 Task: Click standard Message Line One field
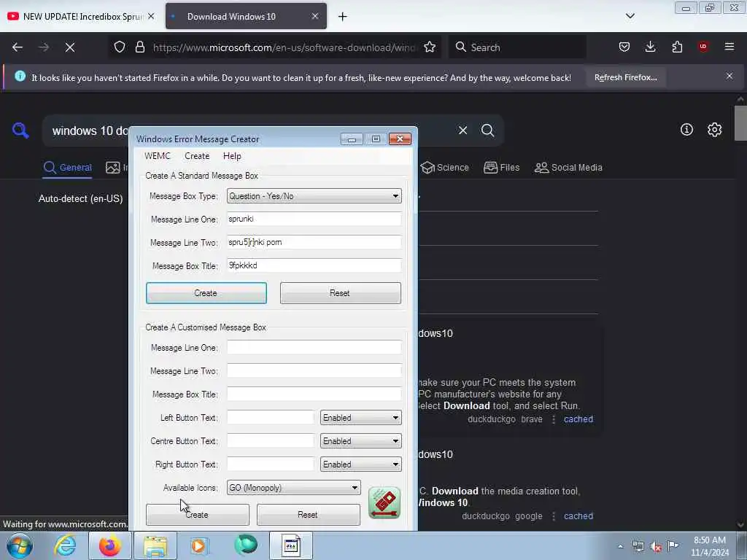tap(314, 219)
